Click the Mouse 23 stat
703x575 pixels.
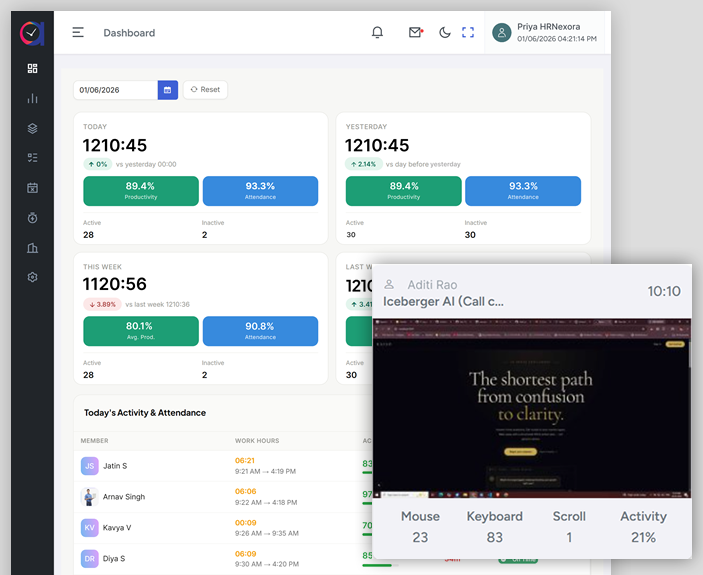click(420, 527)
